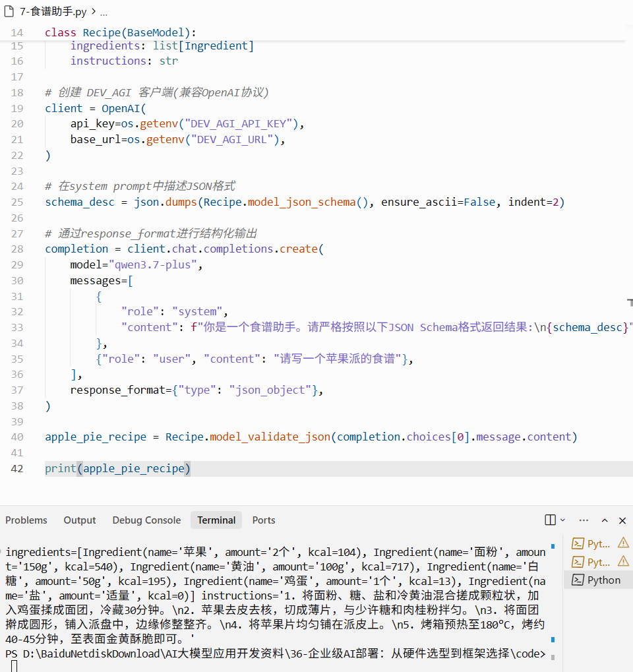Click line number 19 in the gutter
This screenshot has height=672, width=633.
tap(17, 108)
